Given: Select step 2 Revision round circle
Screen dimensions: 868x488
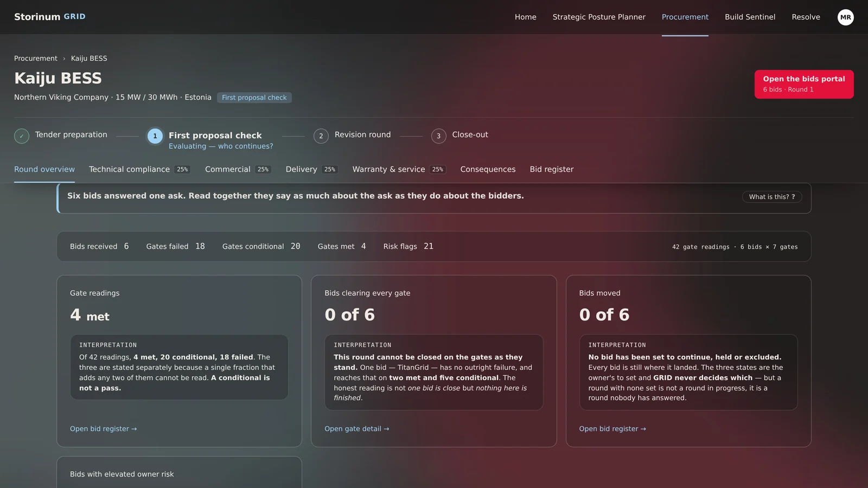Looking at the screenshot, I should (321, 136).
